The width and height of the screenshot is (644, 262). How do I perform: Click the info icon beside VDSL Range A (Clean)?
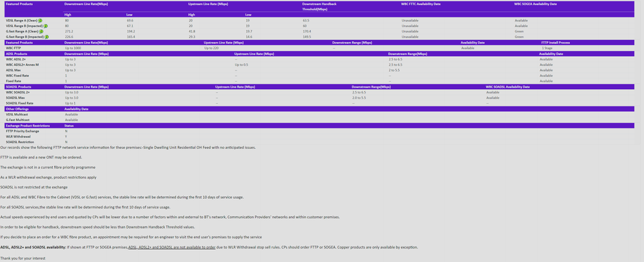click(41, 20)
